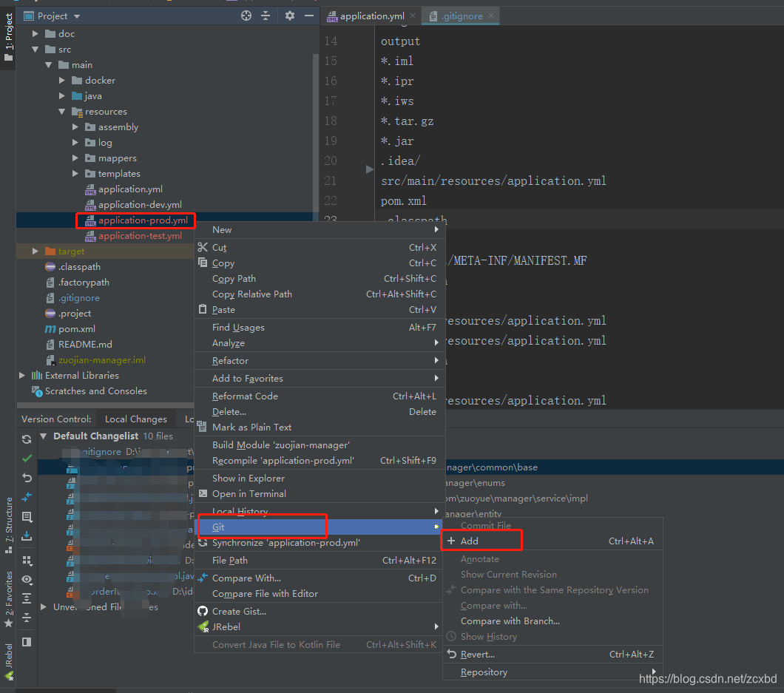Open the Group By icon menu
This screenshot has height=693, width=784.
[27, 561]
